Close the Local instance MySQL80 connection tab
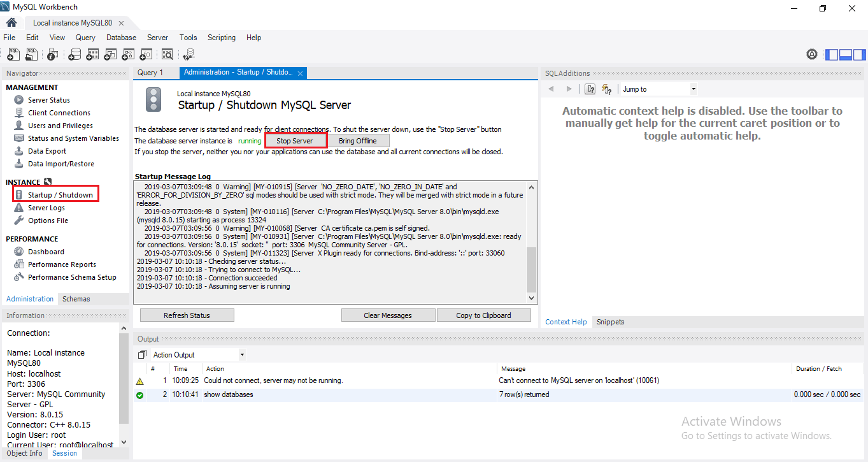The width and height of the screenshot is (868, 462). [121, 23]
